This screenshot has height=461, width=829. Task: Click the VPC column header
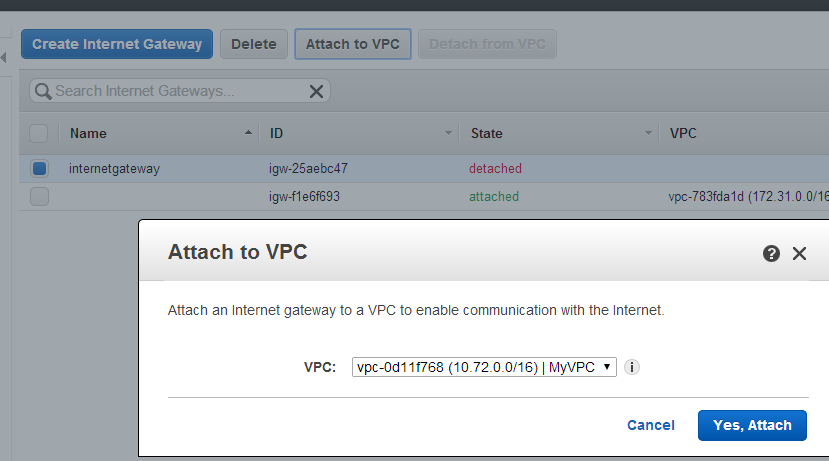(x=683, y=133)
